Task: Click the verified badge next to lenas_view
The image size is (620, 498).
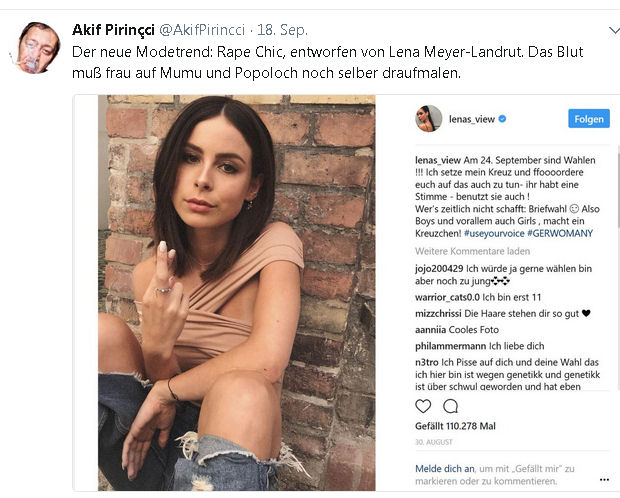Action: click(502, 119)
